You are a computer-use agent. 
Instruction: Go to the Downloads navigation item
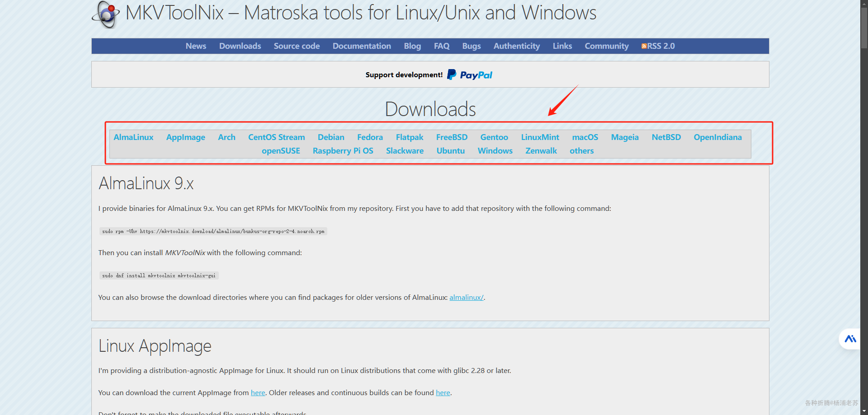(x=240, y=46)
